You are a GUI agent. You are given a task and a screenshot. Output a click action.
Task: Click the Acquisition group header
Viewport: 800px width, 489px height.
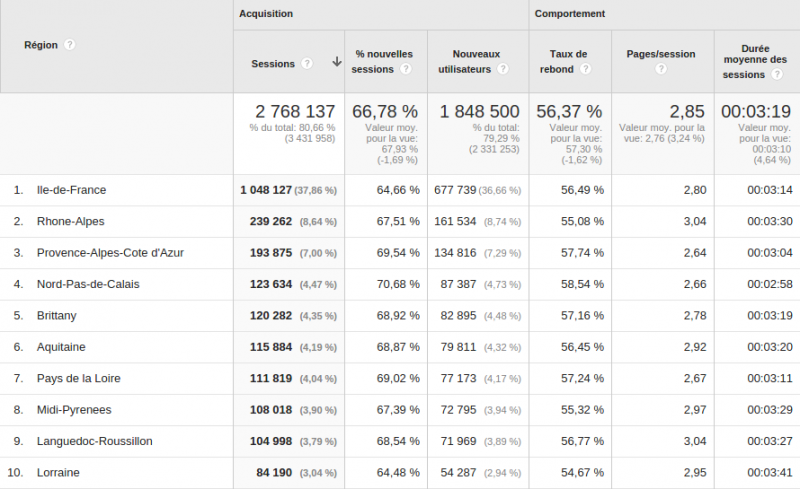[265, 14]
